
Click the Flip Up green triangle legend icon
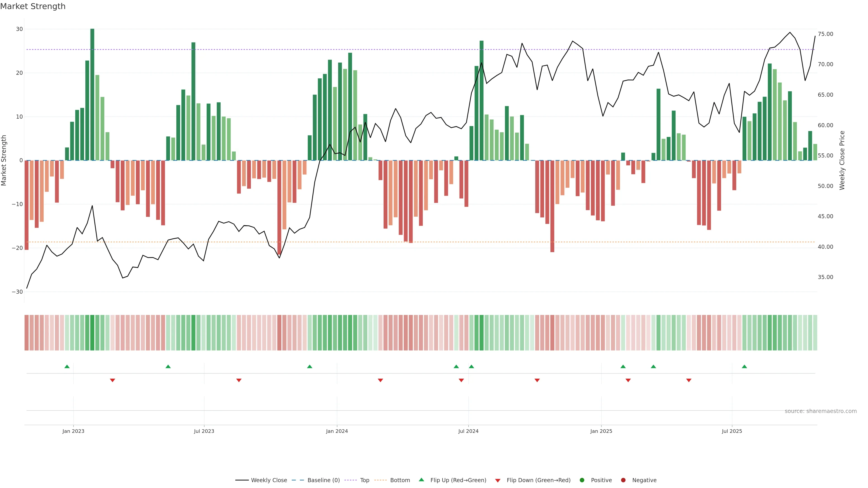[421, 480]
